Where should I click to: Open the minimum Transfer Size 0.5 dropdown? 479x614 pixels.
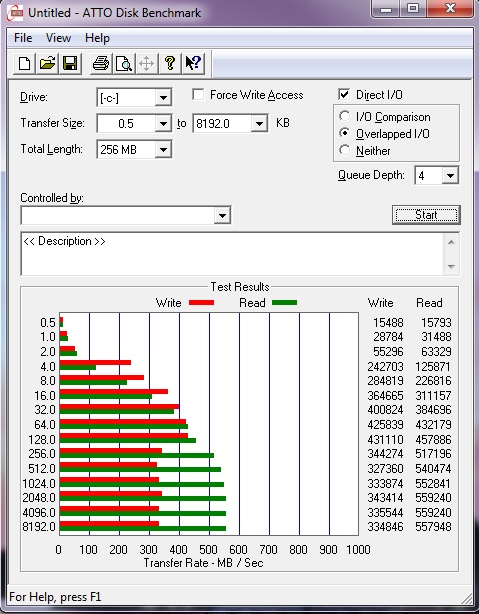[x=163, y=124]
